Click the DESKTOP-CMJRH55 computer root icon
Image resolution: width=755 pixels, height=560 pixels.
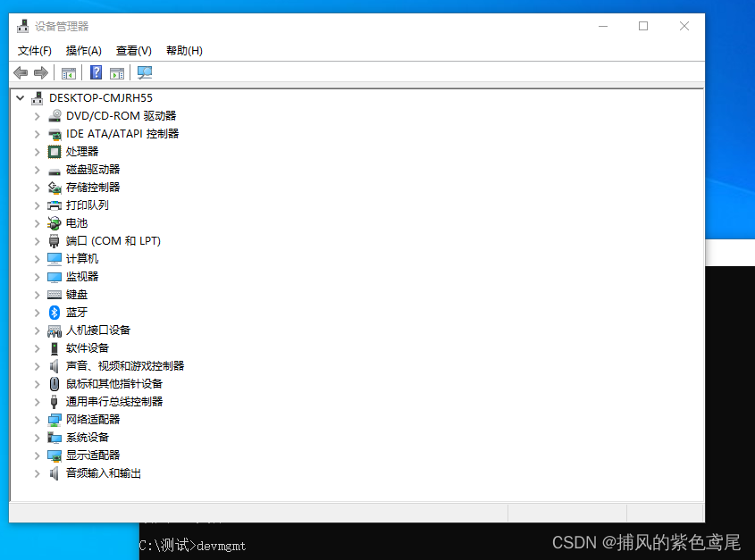click(x=37, y=98)
